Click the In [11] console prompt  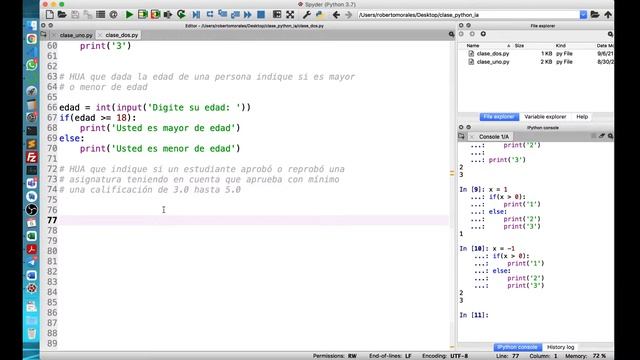pos(474,315)
